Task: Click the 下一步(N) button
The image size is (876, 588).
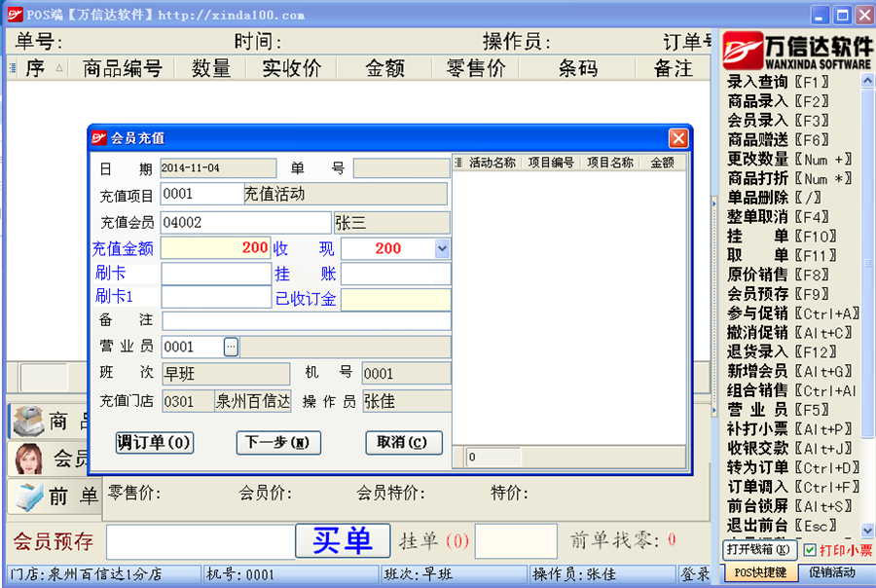Action: [x=278, y=443]
